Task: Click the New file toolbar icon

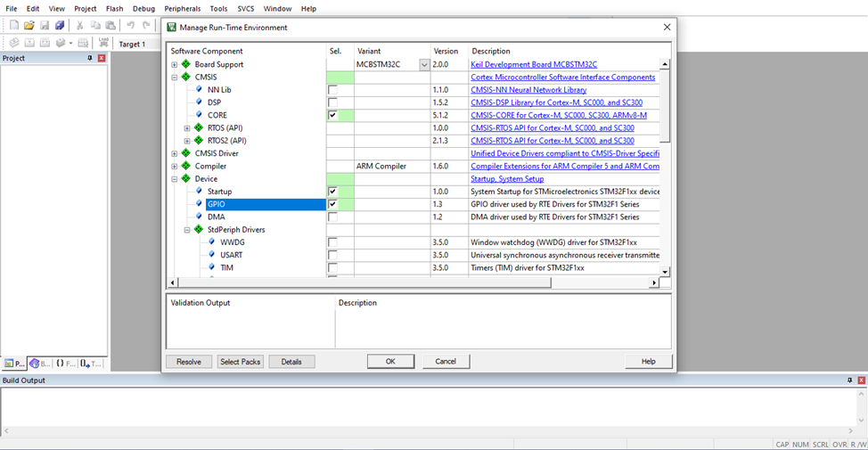Action: pyautogui.click(x=14, y=25)
